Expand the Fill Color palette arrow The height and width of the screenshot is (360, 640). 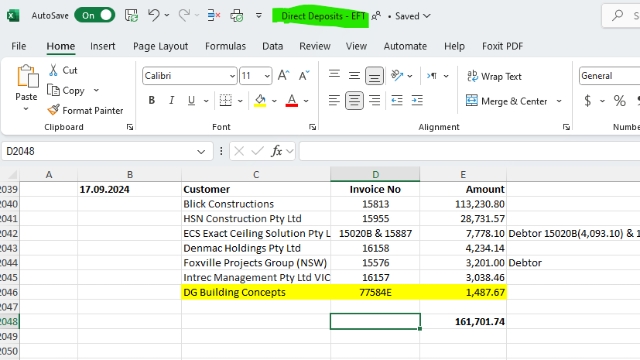tap(274, 101)
